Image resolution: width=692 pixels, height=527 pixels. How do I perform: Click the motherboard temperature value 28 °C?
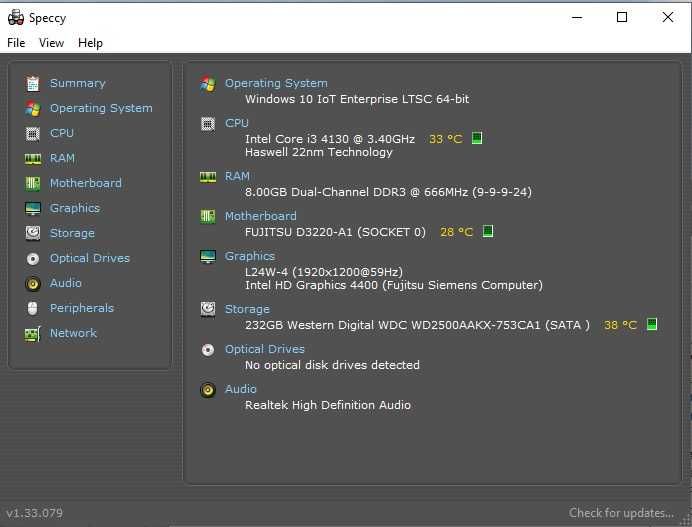pos(456,232)
